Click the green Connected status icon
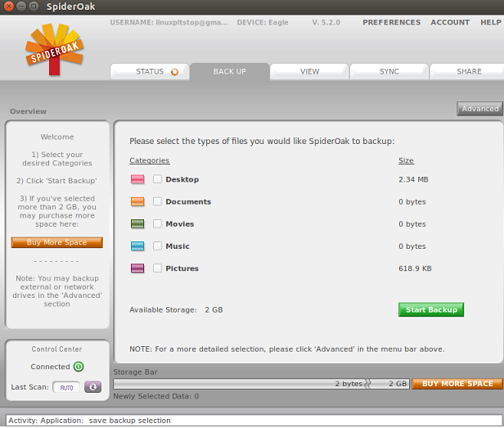 coord(79,367)
